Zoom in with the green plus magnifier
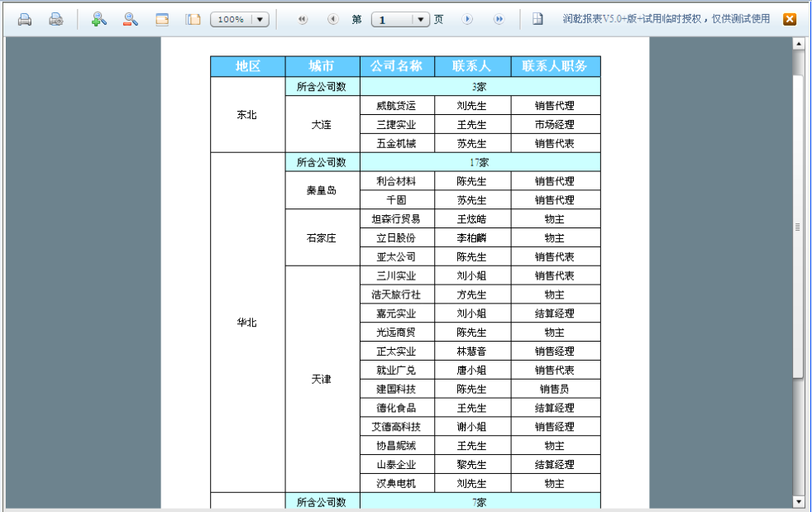 click(x=98, y=20)
